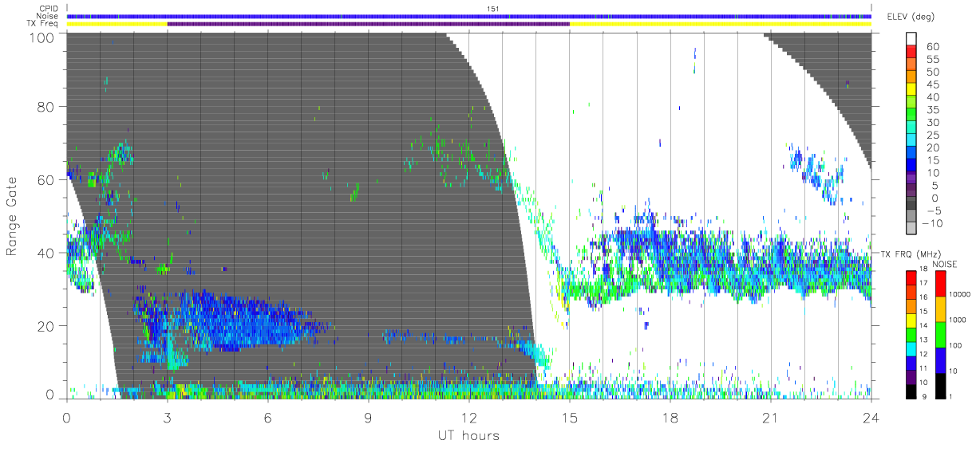The height and width of the screenshot is (452, 980).
Task: Click the 9 tick on UT hours axis
Action: (x=369, y=417)
